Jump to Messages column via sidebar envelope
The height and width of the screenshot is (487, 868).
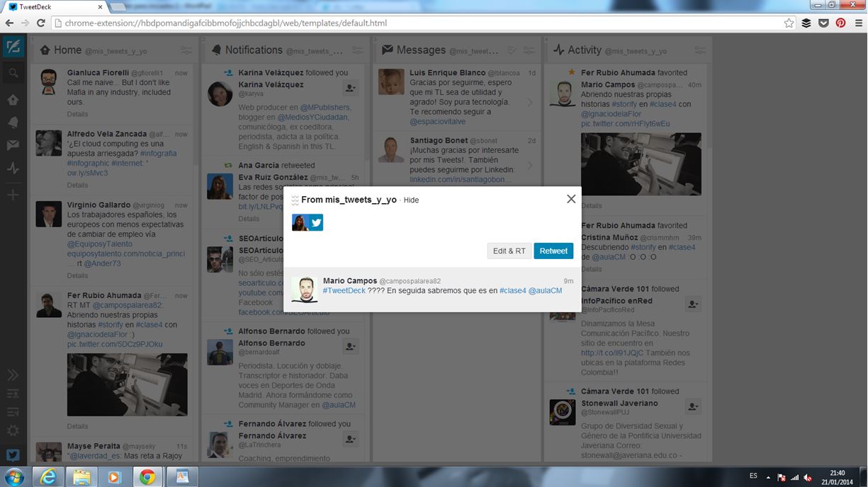13,145
